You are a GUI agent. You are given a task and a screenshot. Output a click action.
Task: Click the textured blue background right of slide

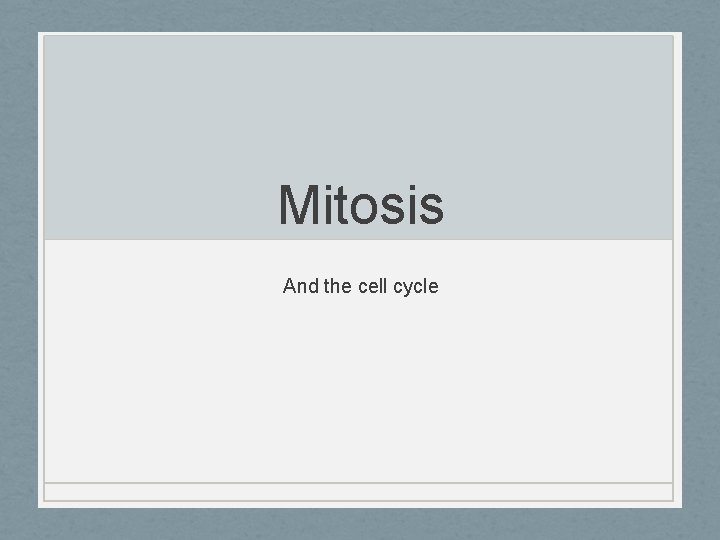point(700,270)
